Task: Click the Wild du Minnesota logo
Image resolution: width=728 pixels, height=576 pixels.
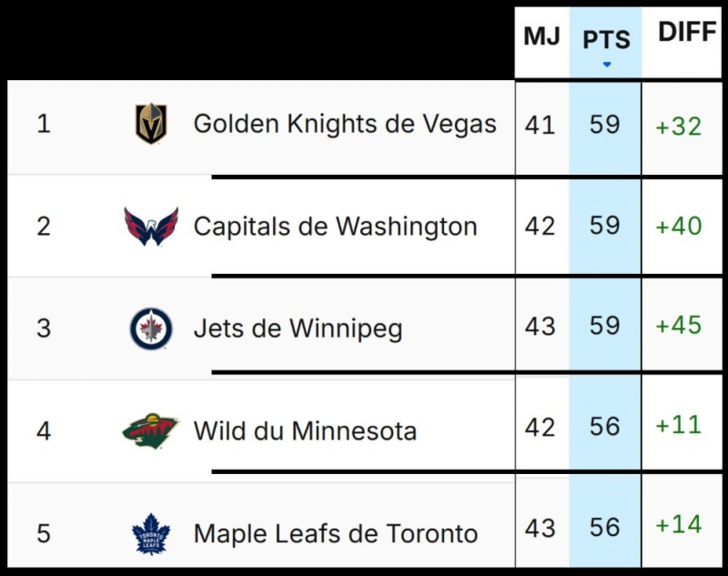Action: (151, 429)
